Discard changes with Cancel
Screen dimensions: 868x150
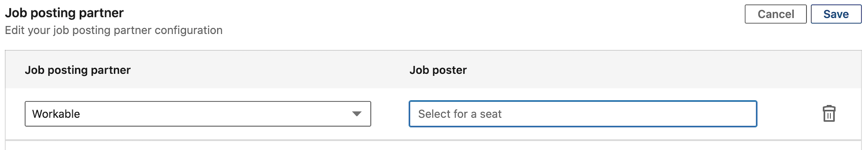(x=775, y=14)
